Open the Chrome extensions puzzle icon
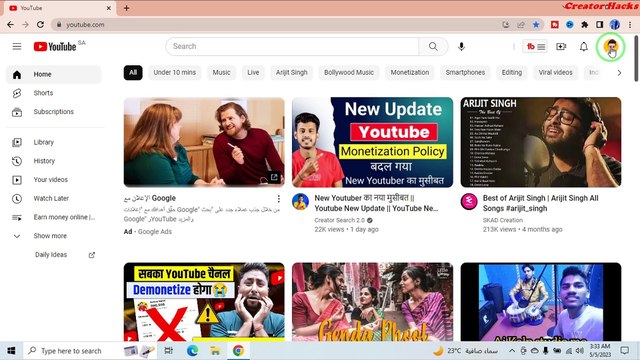640x360 pixels. click(x=584, y=25)
